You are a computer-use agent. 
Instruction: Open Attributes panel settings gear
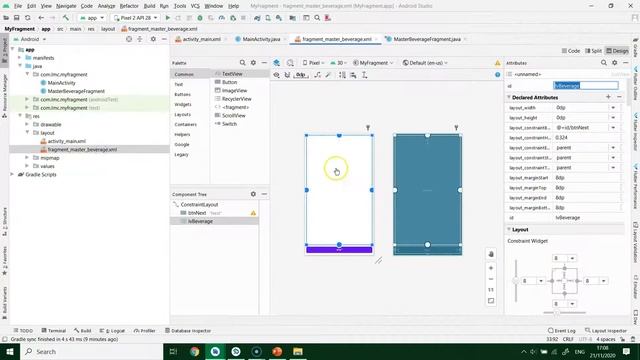click(615, 63)
